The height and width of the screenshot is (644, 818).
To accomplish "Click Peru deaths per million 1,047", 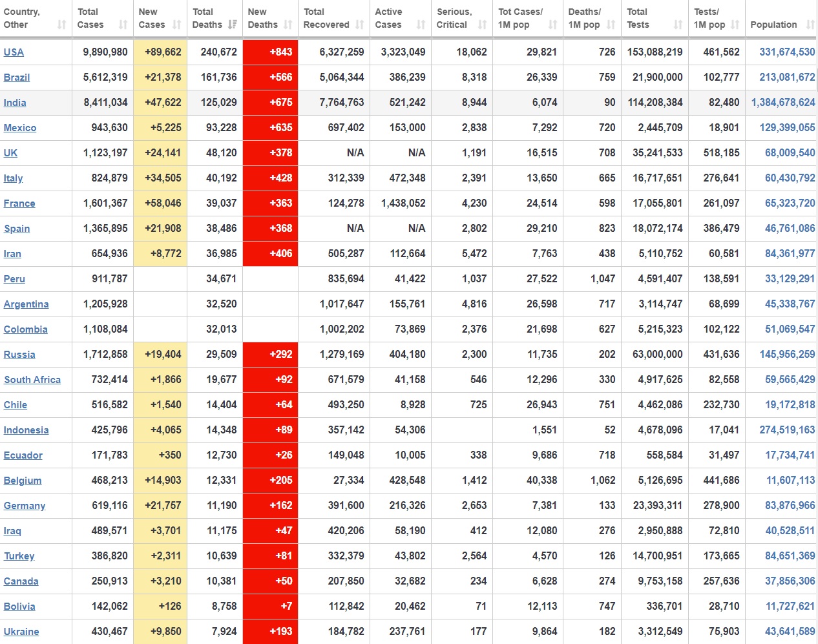I will pos(603,278).
